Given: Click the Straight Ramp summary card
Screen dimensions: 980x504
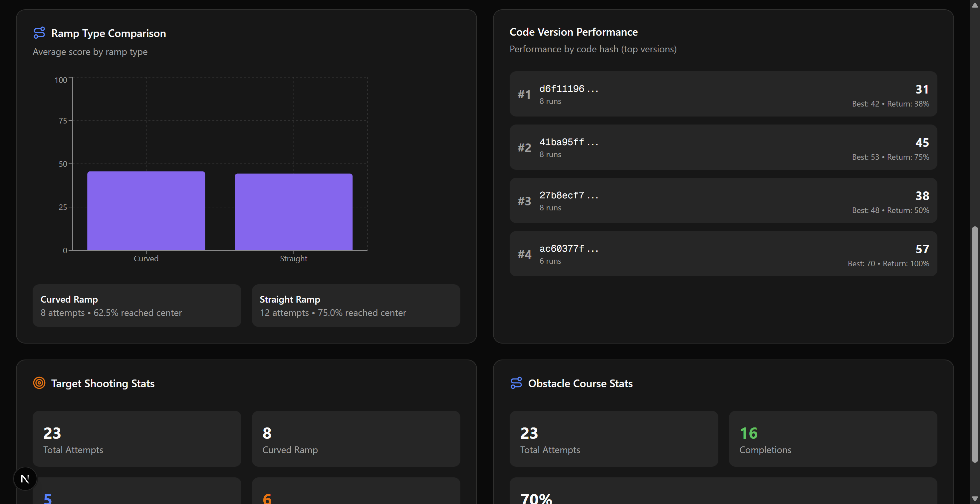Looking at the screenshot, I should 356,306.
